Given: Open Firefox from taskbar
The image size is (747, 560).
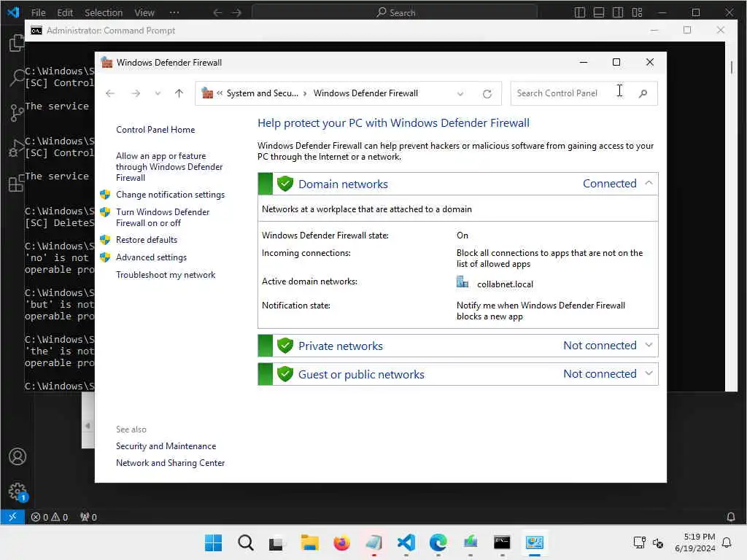Looking at the screenshot, I should [x=341, y=542].
